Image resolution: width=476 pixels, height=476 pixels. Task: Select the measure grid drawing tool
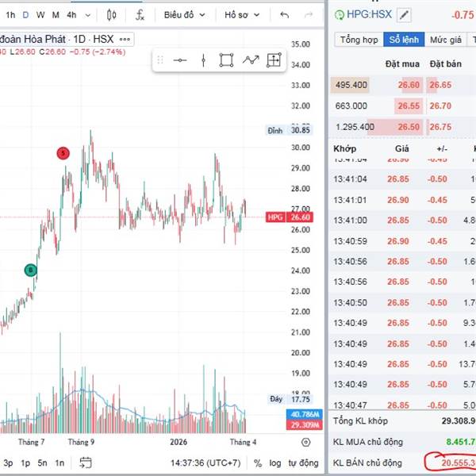click(274, 59)
